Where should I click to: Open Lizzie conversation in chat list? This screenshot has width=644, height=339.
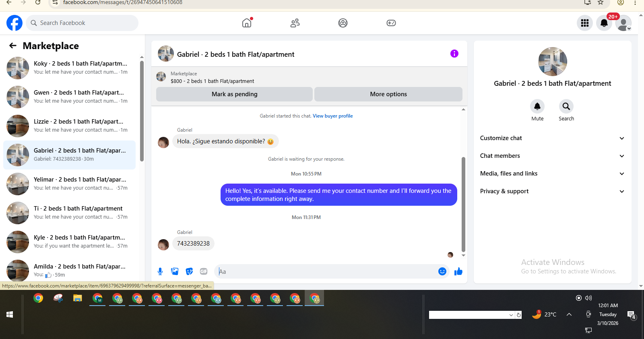tap(69, 126)
